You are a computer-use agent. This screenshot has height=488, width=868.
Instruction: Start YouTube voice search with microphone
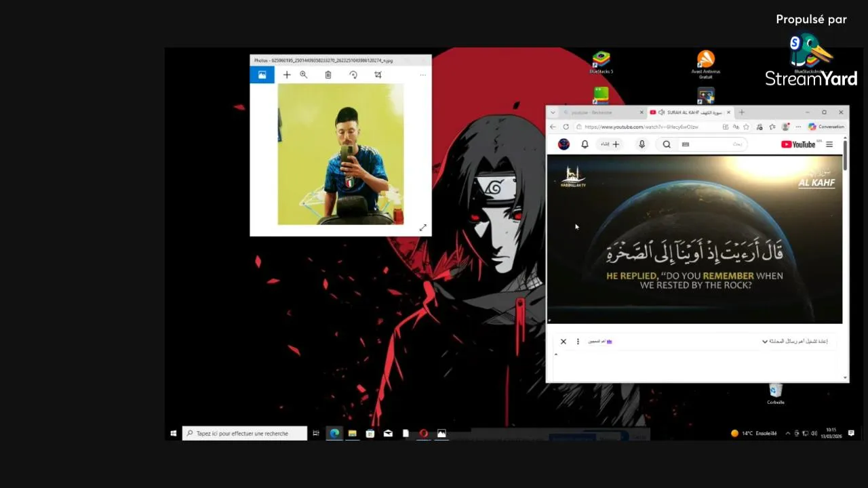click(642, 144)
